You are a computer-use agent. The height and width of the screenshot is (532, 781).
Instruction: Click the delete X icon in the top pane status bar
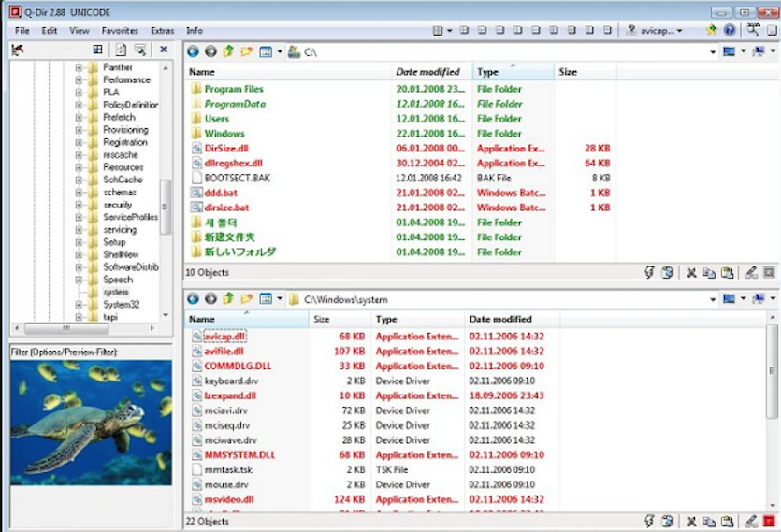(x=691, y=272)
